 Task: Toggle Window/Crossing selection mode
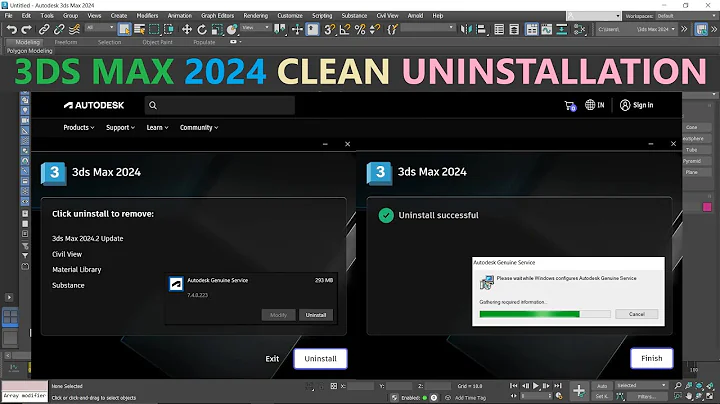[169, 29]
